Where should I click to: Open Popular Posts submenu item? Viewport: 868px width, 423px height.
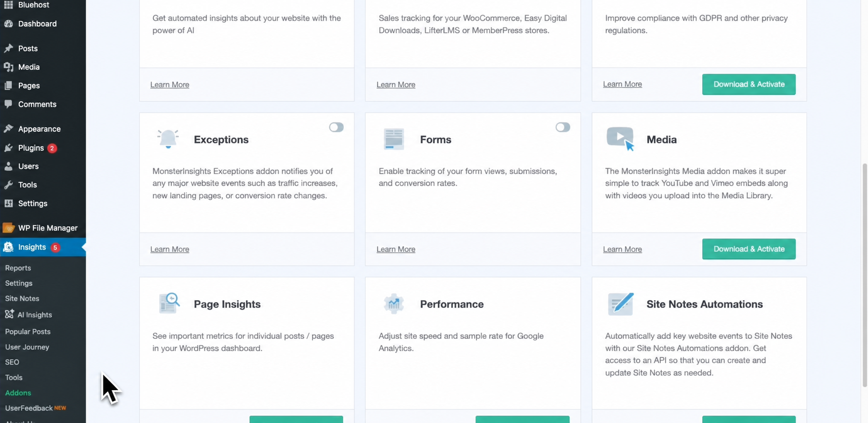click(x=28, y=332)
